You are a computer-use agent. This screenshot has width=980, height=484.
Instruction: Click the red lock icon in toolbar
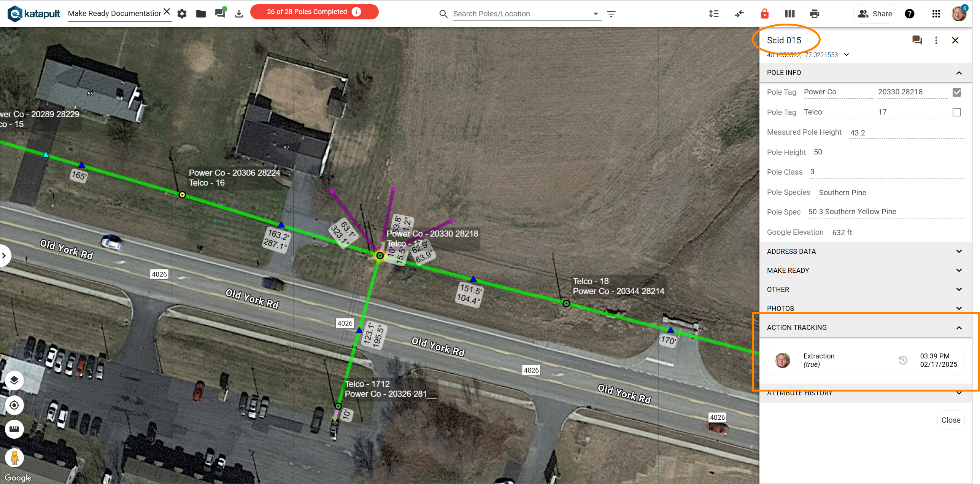coord(764,14)
